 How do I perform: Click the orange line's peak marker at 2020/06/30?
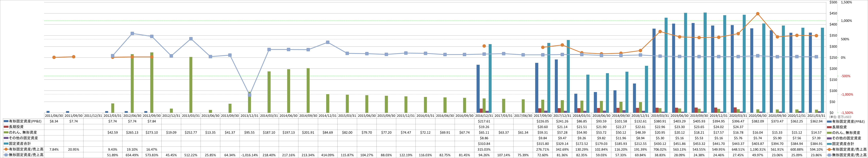coord(758,14)
